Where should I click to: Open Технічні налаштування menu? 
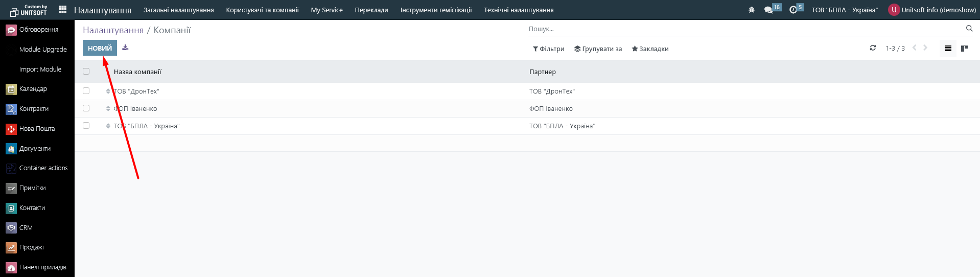click(x=519, y=10)
